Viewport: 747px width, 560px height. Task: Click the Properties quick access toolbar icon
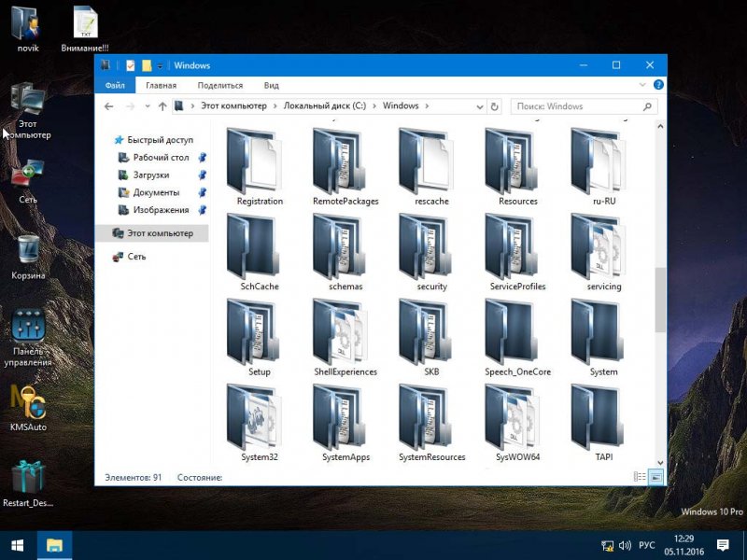(130, 65)
